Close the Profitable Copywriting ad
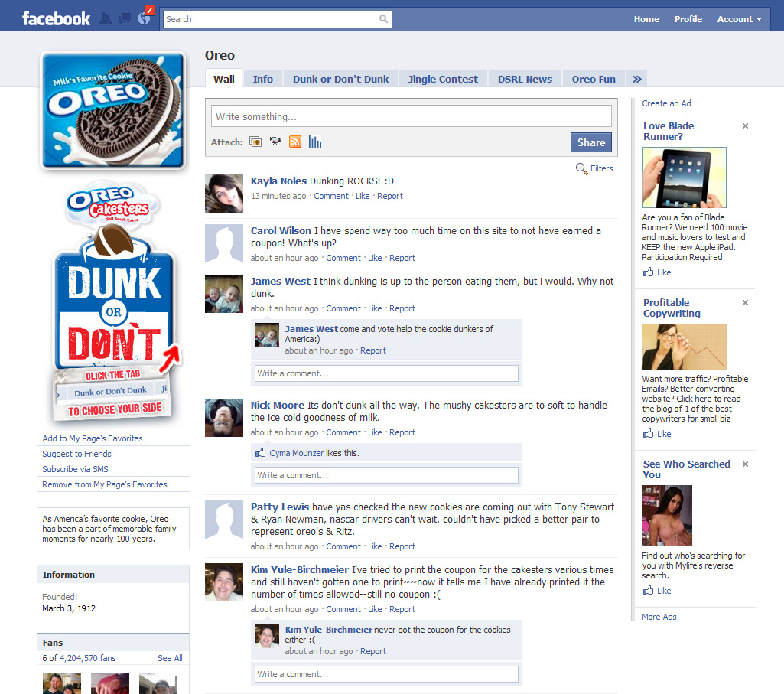 [x=745, y=303]
